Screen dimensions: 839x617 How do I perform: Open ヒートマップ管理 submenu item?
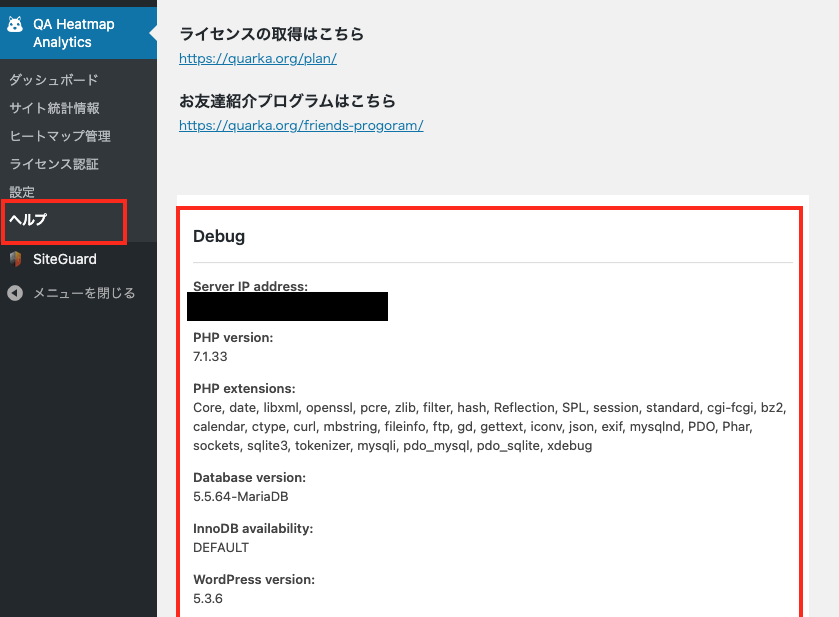(60, 136)
